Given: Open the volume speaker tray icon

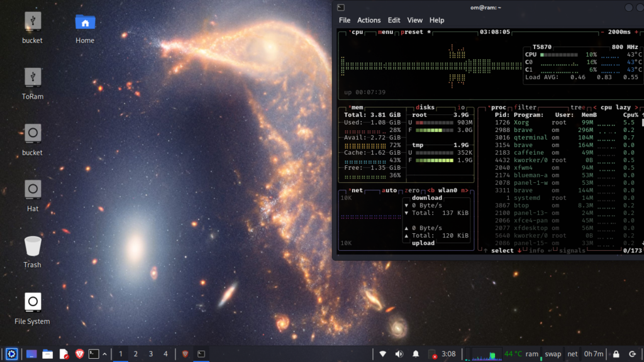Looking at the screenshot, I should click(399, 354).
